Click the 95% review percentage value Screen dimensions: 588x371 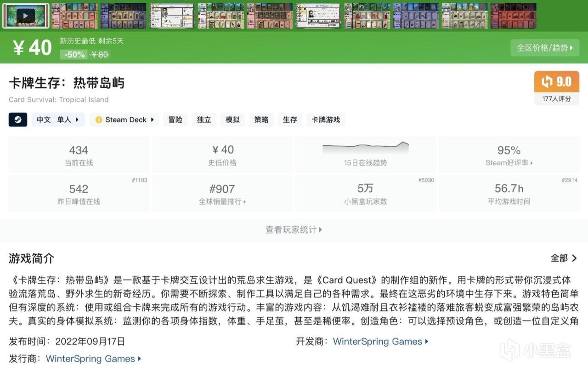pyautogui.click(x=509, y=150)
